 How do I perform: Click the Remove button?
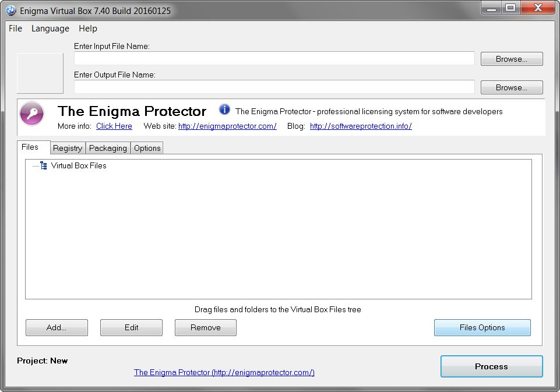point(206,328)
